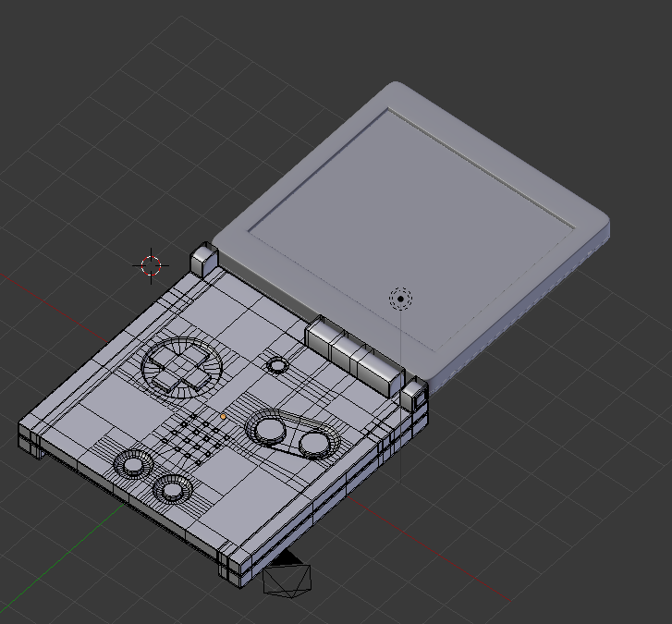Click the central hinge block segments
Image resolution: width=672 pixels, height=624 pixels.
pos(354,356)
